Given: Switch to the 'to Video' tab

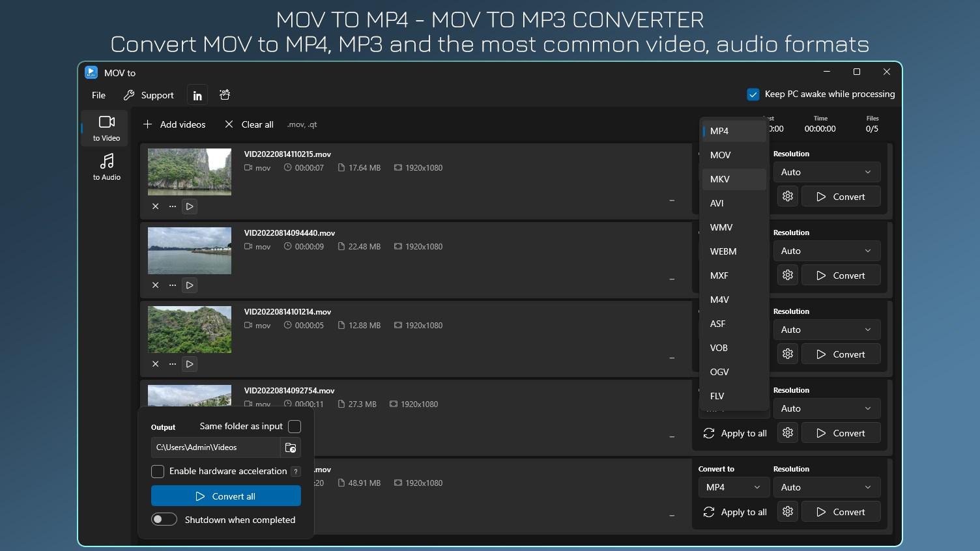Looking at the screenshot, I should point(105,128).
